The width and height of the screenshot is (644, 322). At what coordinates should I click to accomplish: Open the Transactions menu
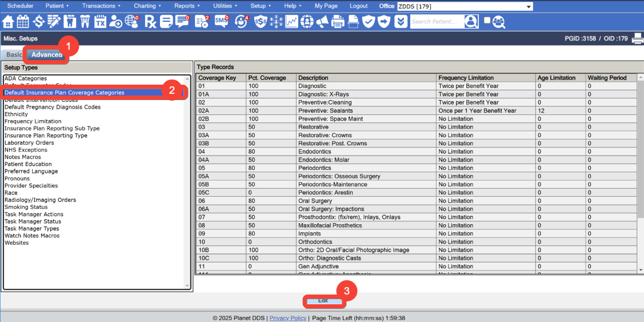pos(101,6)
